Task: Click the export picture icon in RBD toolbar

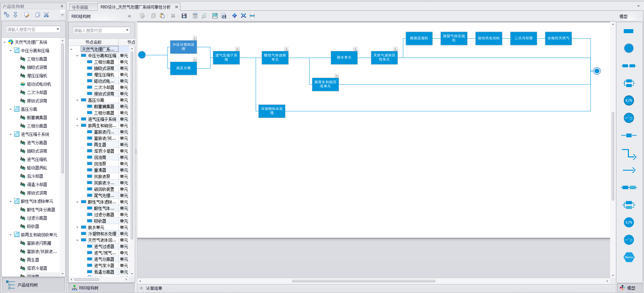Action: tap(215, 16)
